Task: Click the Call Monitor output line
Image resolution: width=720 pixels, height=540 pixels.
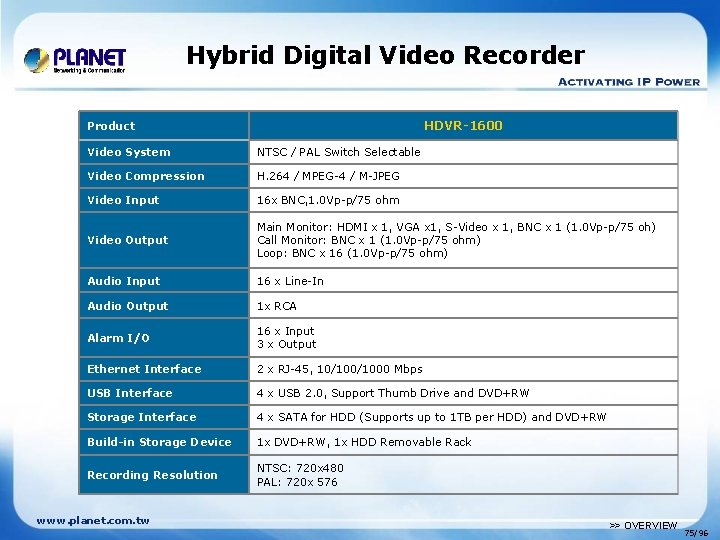Action: [x=369, y=240]
